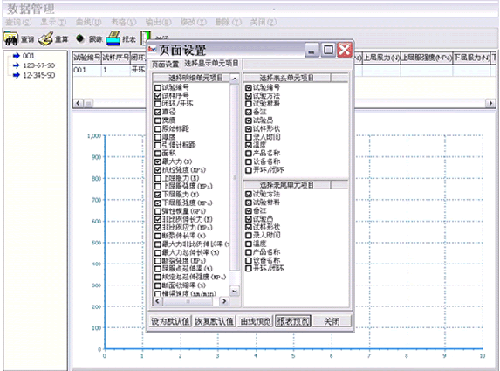Click the 关闭 button in the dialog
Screen dimensions: 500x371
[x=332, y=321]
